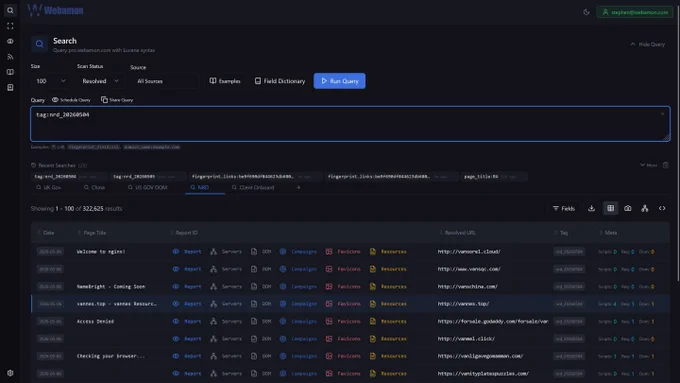Open DOM for the Welcome to nginx! row
680x383 pixels.
261,252
